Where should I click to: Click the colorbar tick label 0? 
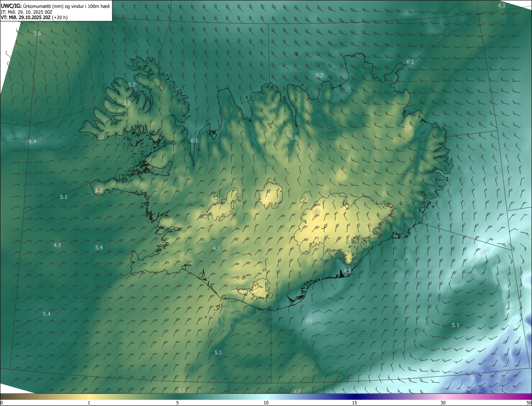[2, 403]
